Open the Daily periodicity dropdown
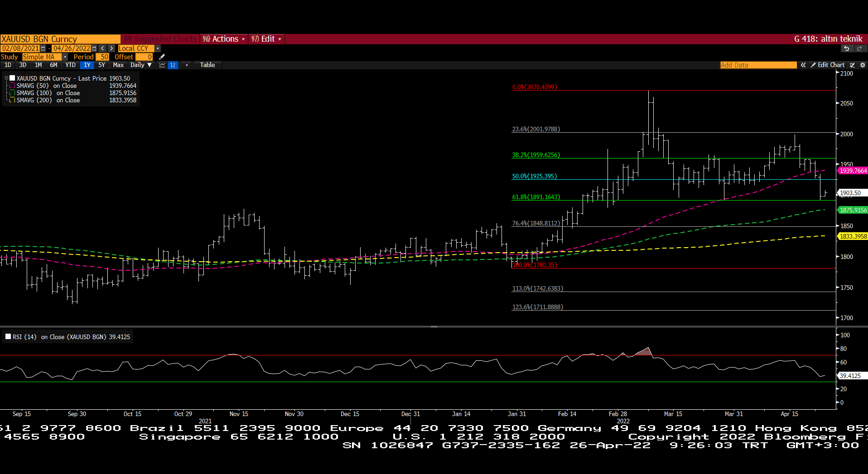 (x=141, y=65)
